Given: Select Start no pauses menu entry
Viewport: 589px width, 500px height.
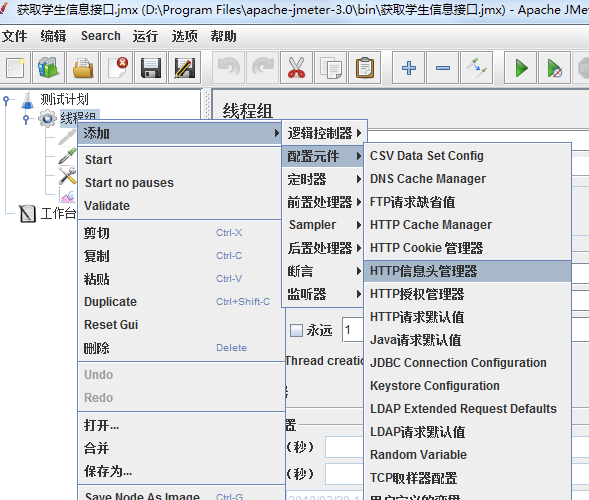Looking at the screenshot, I should (180, 183).
